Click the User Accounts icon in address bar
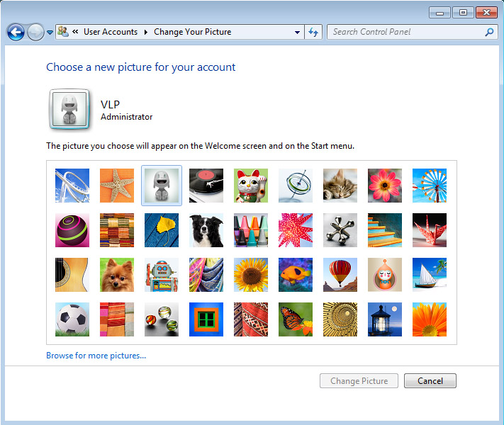Screen dimensions: 504x425 (x=63, y=32)
